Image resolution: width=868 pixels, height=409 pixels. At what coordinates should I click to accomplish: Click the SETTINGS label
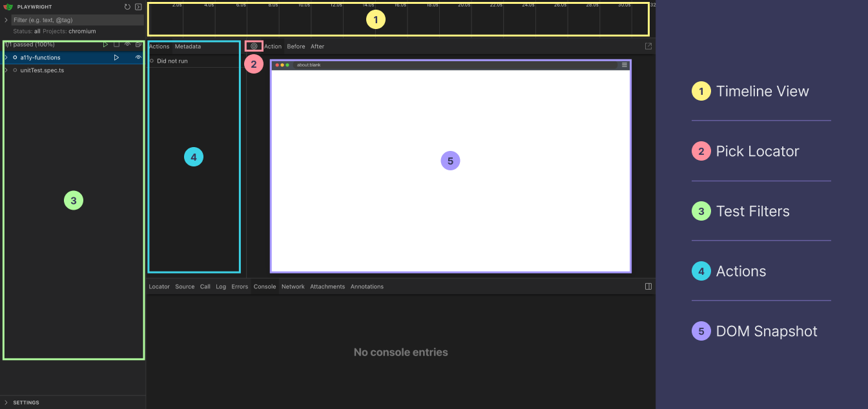(x=26, y=403)
